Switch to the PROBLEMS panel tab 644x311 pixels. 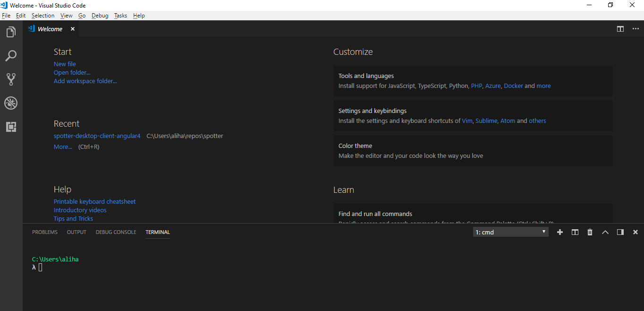click(45, 232)
